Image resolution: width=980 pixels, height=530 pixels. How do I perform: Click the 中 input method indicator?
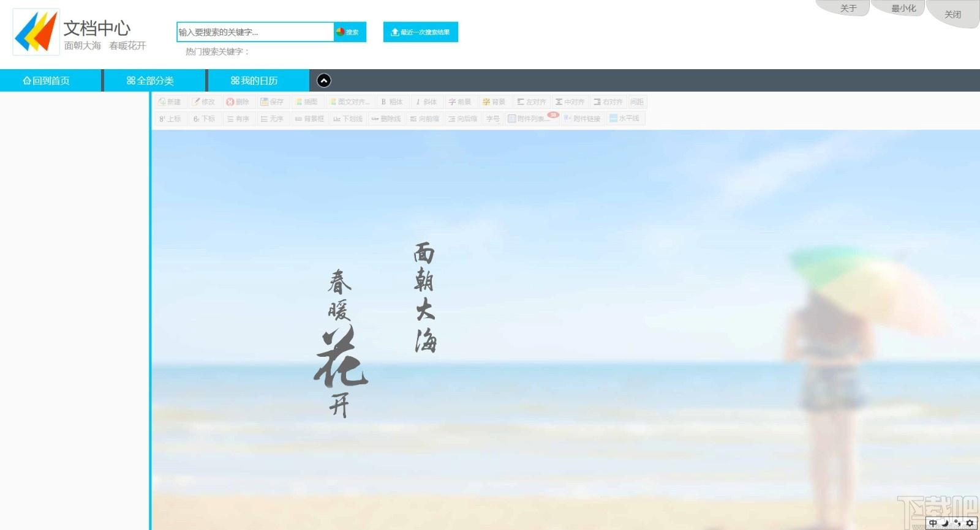(933, 523)
